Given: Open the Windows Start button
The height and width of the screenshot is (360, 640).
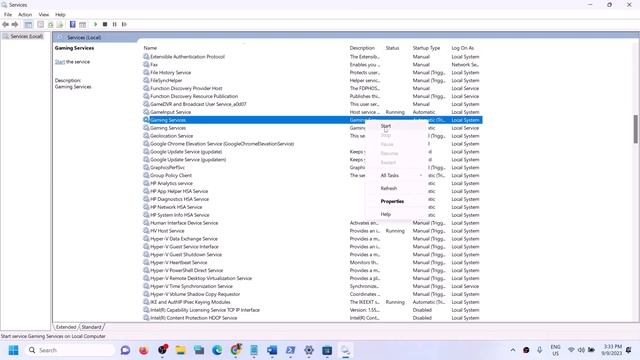Looking at the screenshot, I should [x=13, y=350].
